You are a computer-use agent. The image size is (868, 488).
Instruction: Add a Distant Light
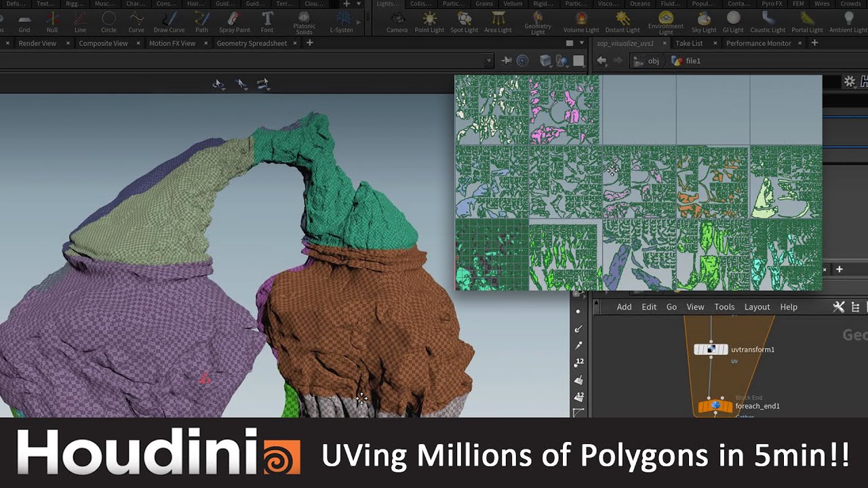point(623,22)
